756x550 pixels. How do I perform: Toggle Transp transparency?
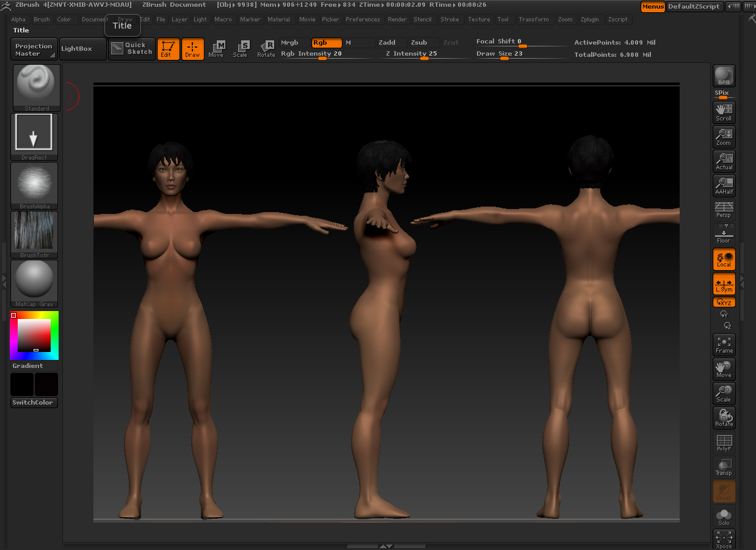click(x=724, y=467)
